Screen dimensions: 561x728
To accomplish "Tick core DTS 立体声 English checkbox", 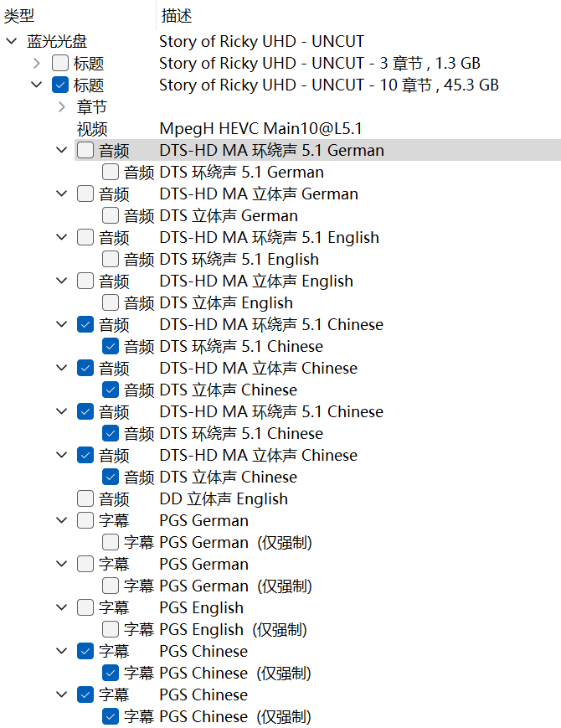I will [x=111, y=302].
